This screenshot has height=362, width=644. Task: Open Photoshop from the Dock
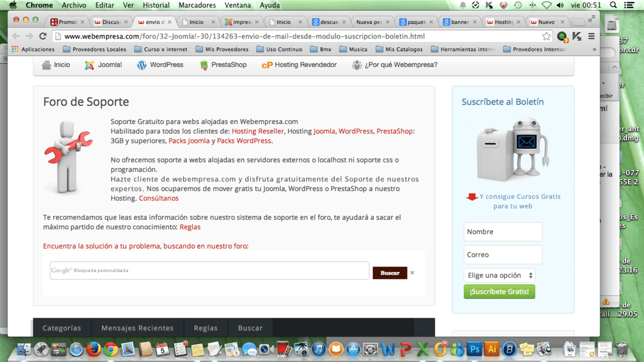[474, 349]
